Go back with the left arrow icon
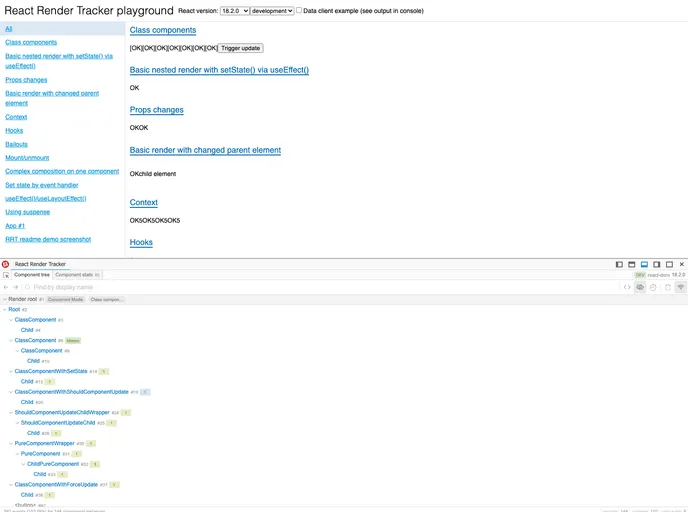This screenshot has height=512, width=688. coord(6,287)
